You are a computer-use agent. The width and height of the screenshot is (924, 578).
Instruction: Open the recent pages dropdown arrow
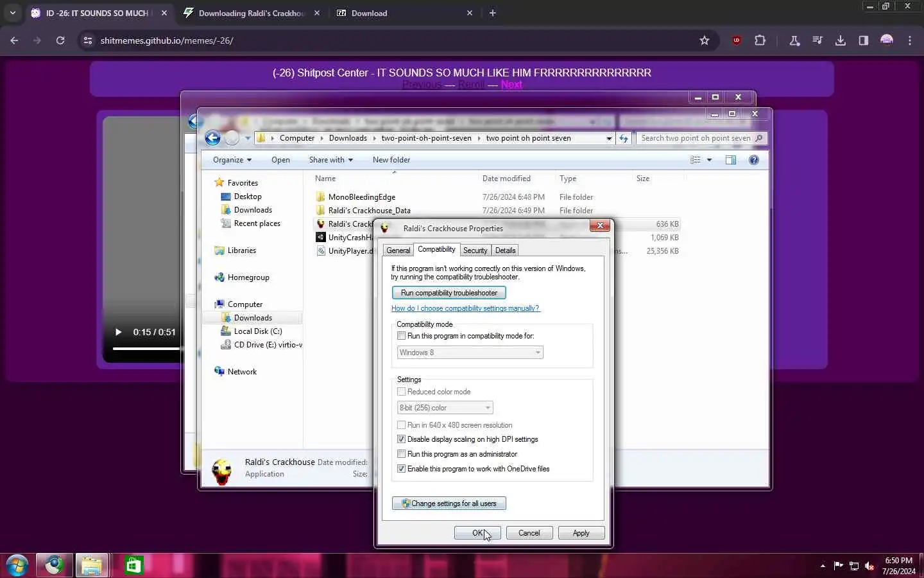point(248,138)
